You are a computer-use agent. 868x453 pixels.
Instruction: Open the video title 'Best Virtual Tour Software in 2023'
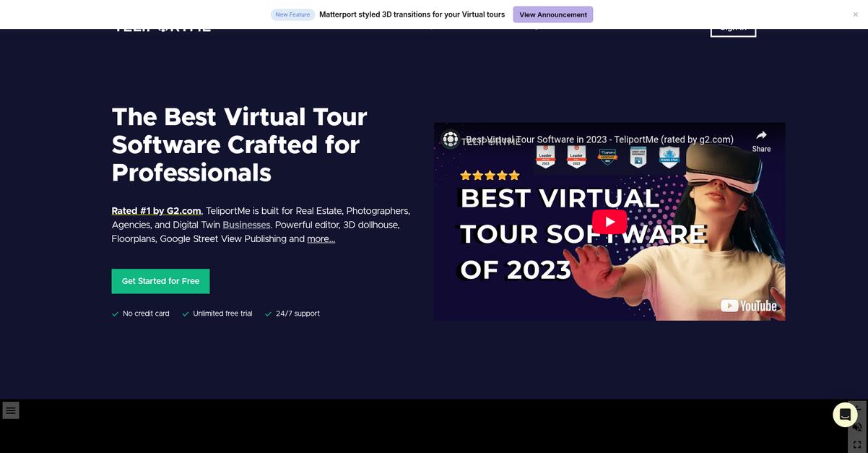[x=599, y=139]
